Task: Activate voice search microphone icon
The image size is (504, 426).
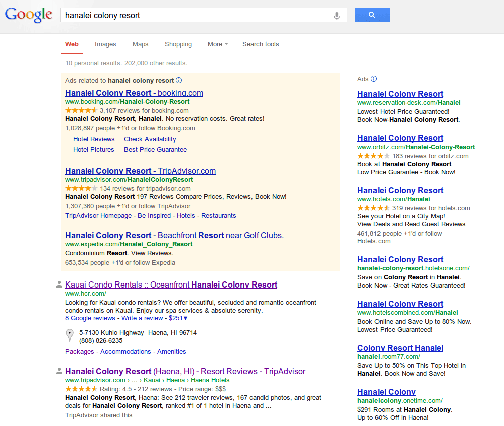Action: point(337,16)
